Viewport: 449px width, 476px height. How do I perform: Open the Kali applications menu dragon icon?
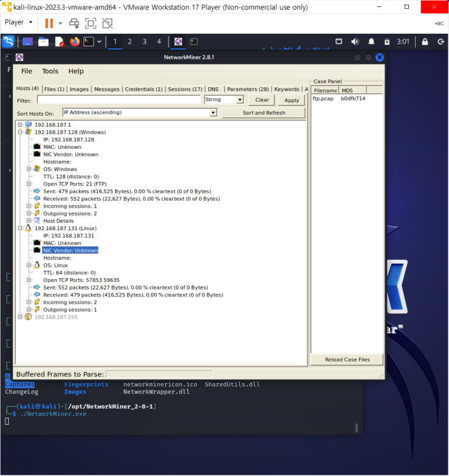[9, 42]
